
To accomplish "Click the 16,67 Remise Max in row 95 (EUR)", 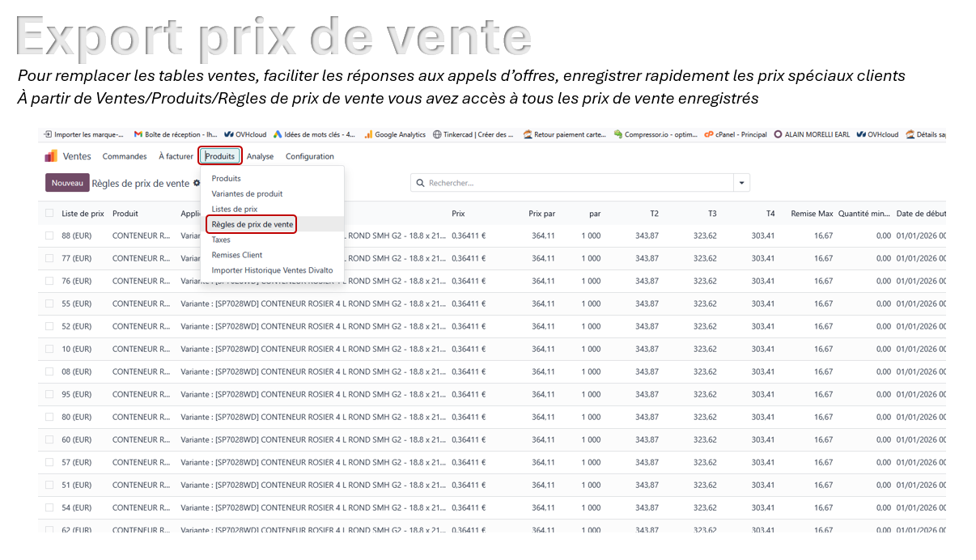I will [823, 394].
